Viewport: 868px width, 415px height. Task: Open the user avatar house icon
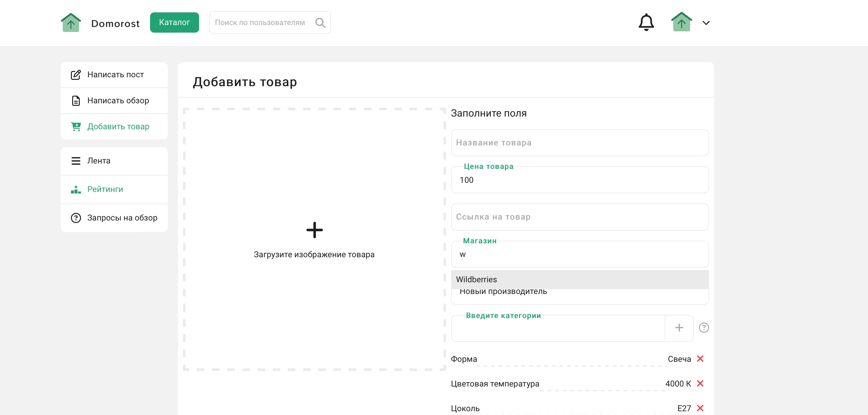(x=681, y=22)
